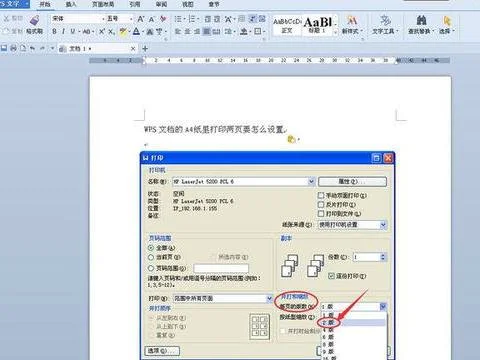Click the justify alignment icon

click(207, 32)
